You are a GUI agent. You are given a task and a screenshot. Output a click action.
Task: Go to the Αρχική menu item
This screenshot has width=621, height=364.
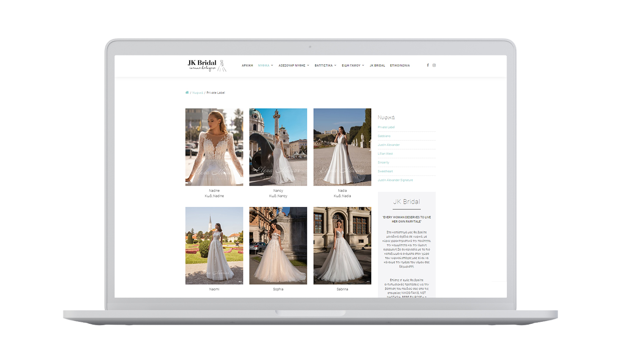tap(247, 66)
